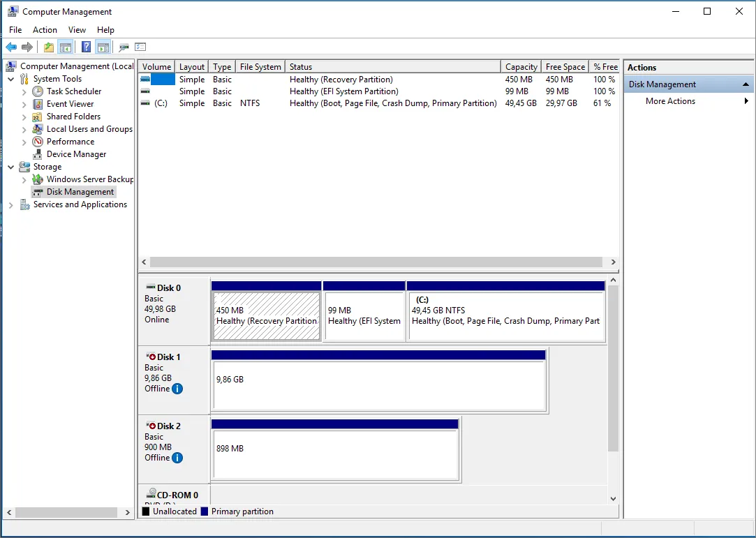Collapse the Disk Management actions section
The width and height of the screenshot is (756, 538).
746,84
